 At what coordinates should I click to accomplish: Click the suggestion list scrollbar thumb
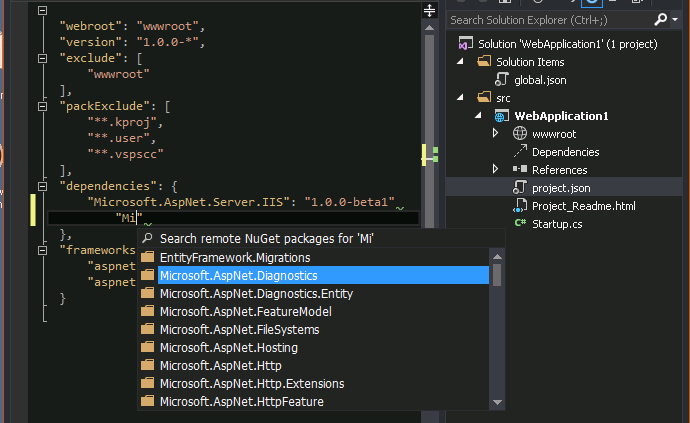coord(497,275)
